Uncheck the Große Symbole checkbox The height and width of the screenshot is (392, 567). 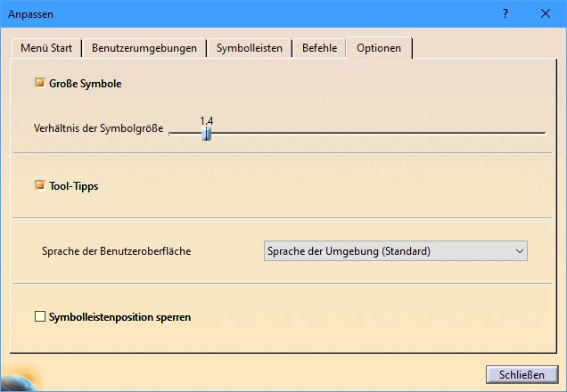(39, 84)
